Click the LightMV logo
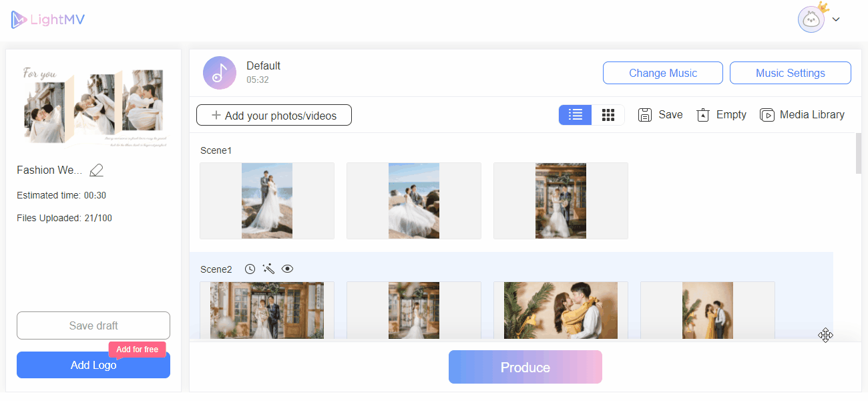868x401 pixels. coord(47,19)
